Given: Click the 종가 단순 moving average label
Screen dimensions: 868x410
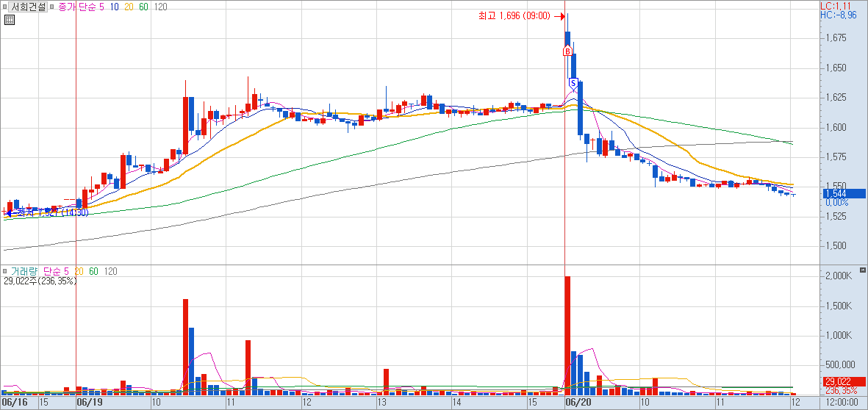Looking at the screenshot, I should click(77, 7).
